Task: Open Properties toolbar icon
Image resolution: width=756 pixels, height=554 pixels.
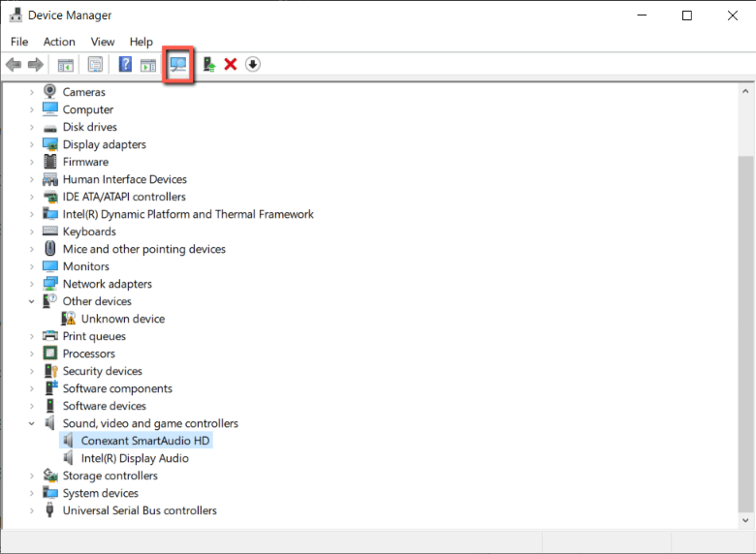Action: point(95,65)
